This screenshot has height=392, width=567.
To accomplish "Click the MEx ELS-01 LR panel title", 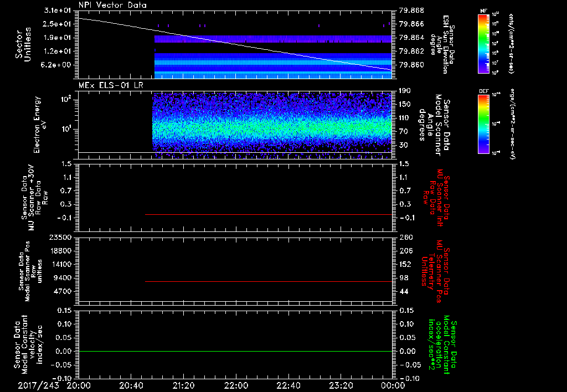I will tap(111, 85).
